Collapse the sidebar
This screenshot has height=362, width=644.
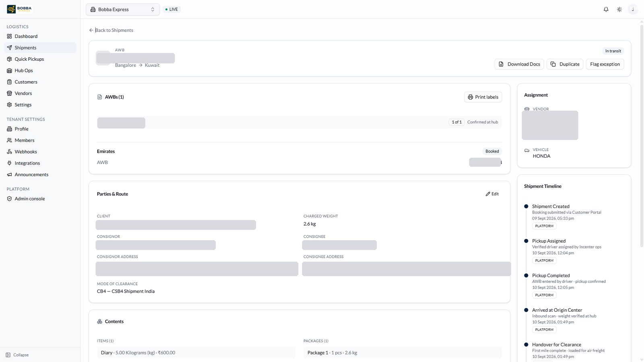(17, 355)
